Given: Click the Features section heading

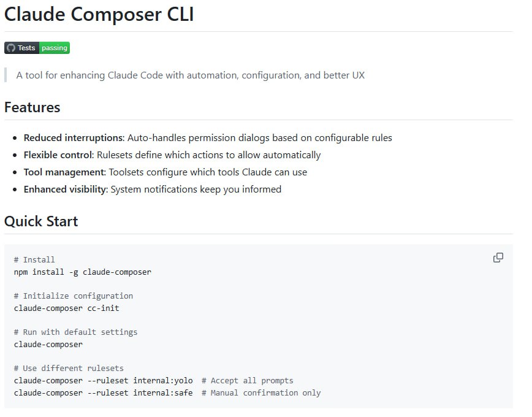Looking at the screenshot, I should 32,107.
